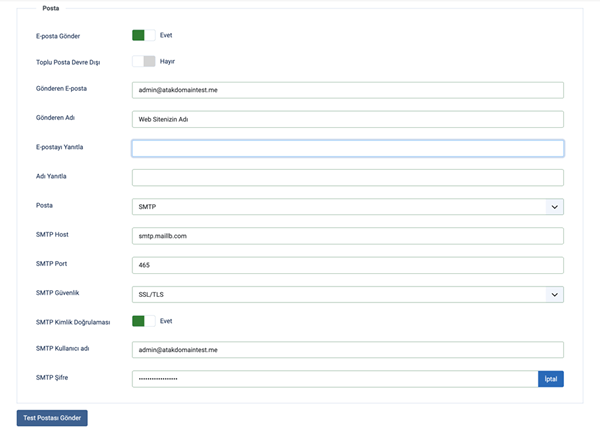Click the SMTP Port input field
Screen dimensions: 600x429
(347, 265)
